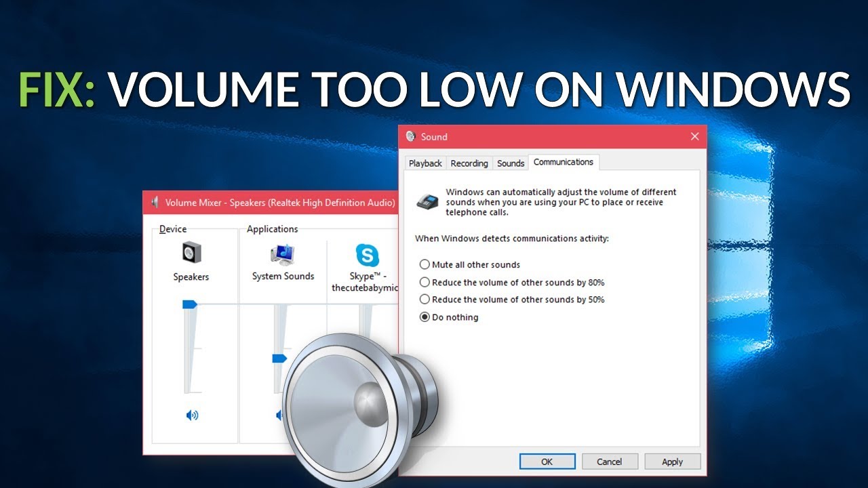The image size is (868, 488).
Task: Click the Volume Mixer title bar speaker icon
Action: [155, 202]
